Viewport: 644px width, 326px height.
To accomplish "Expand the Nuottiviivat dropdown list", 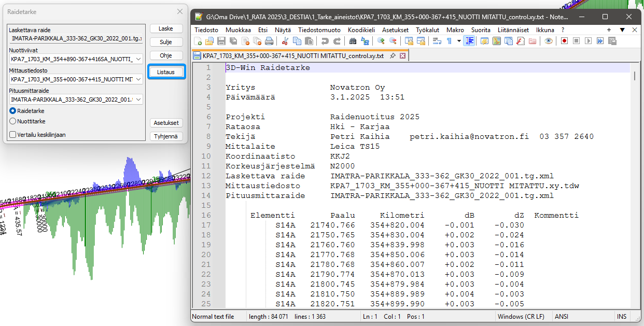I will click(x=138, y=59).
